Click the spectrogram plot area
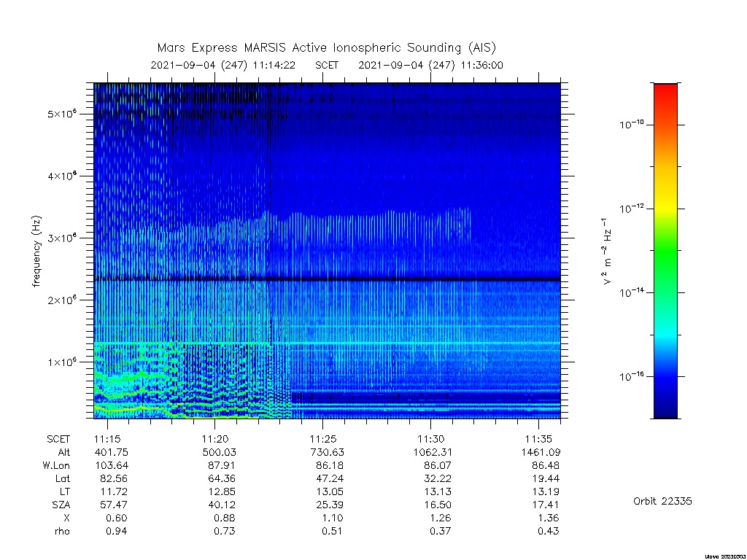747x560 pixels. pos(328,251)
